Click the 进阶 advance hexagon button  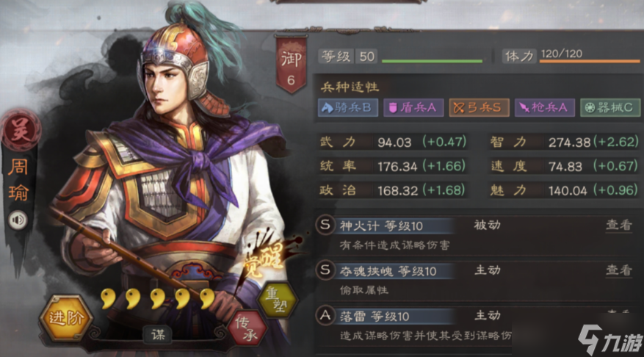tap(66, 317)
